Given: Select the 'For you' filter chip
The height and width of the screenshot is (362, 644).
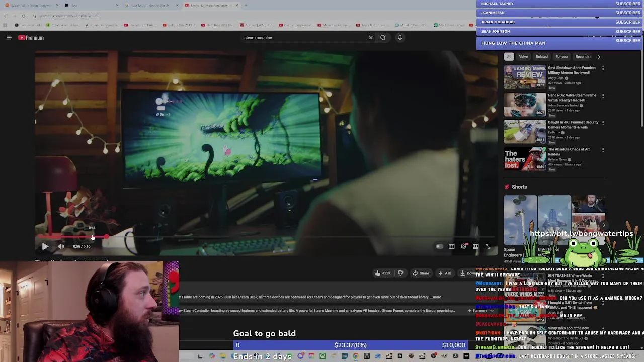Looking at the screenshot, I should 561,57.
